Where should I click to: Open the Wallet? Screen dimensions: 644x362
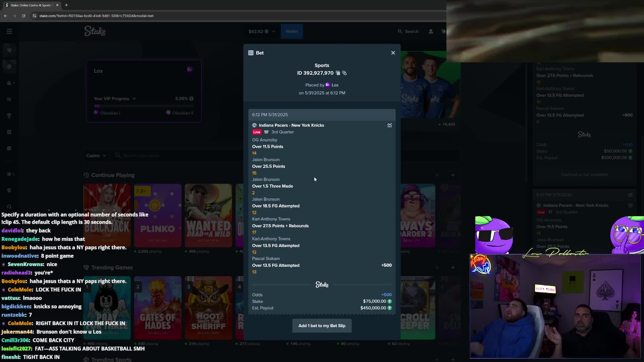click(291, 32)
